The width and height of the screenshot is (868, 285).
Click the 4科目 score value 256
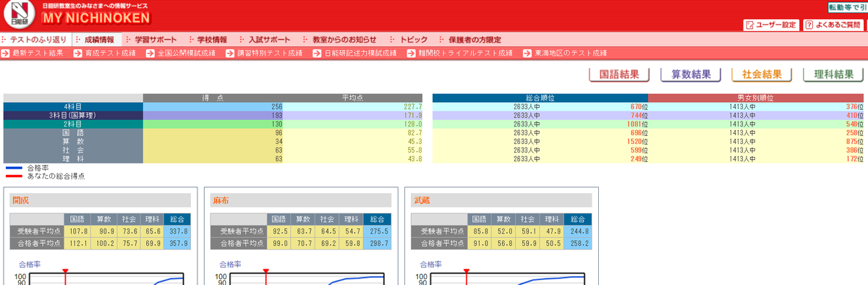pos(276,106)
